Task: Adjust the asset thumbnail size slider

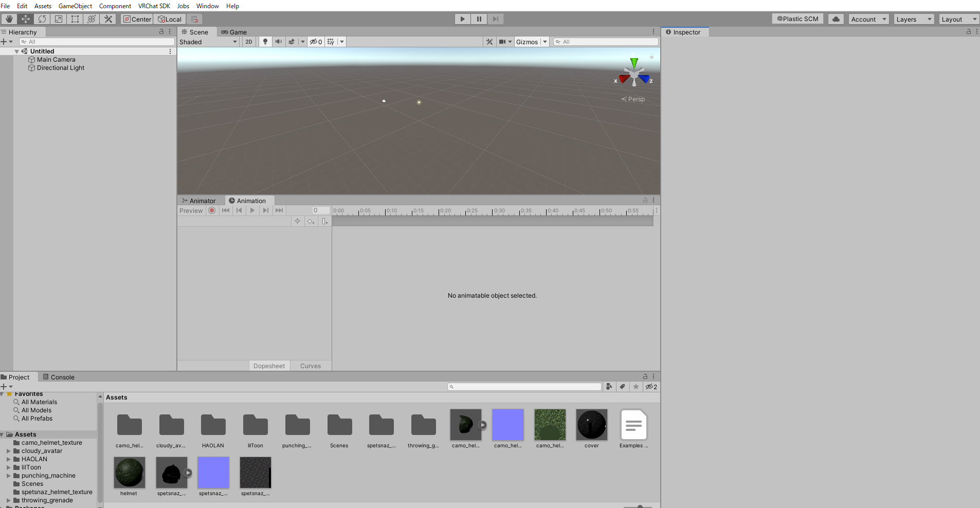Action: (x=640, y=506)
